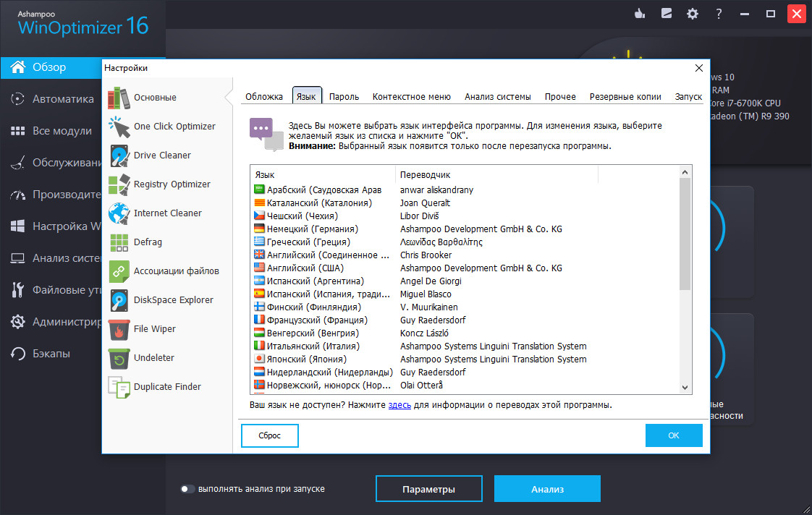Start the Анализ button

[x=547, y=489]
